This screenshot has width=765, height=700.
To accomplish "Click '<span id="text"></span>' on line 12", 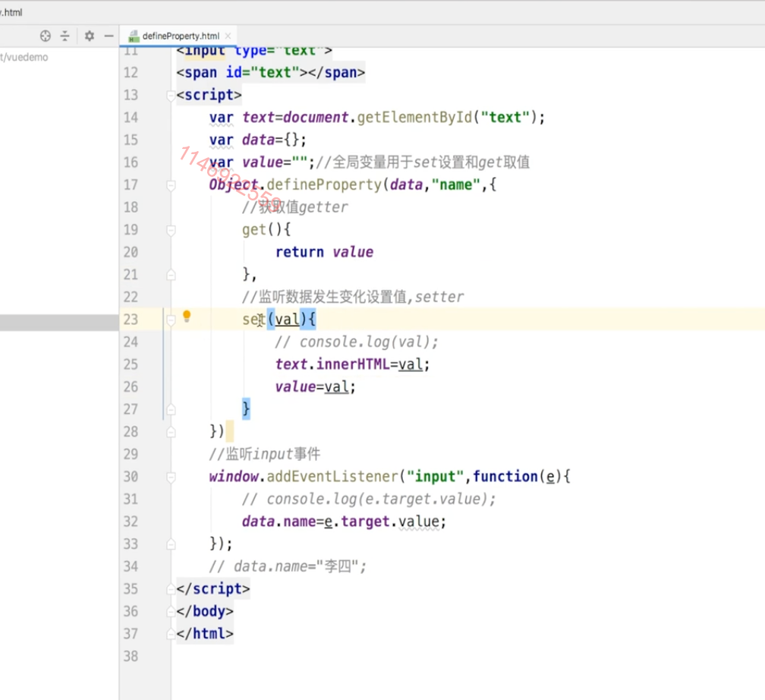I will (x=271, y=73).
